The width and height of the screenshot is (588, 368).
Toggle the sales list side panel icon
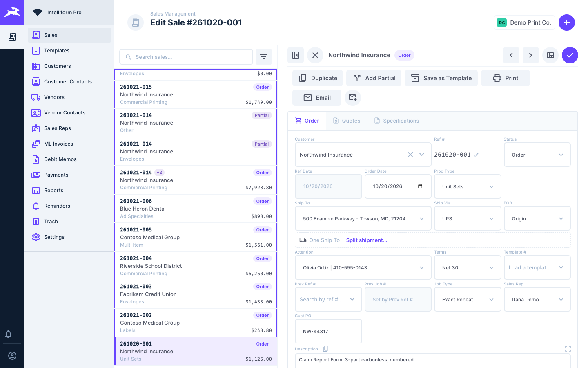point(296,55)
